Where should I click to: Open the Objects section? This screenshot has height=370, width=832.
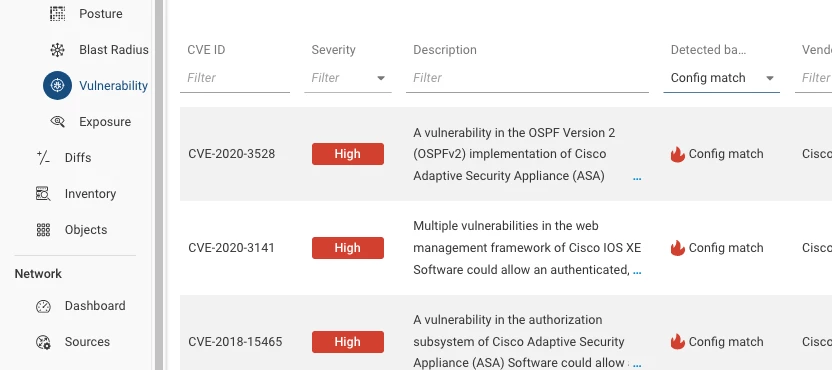pos(86,230)
